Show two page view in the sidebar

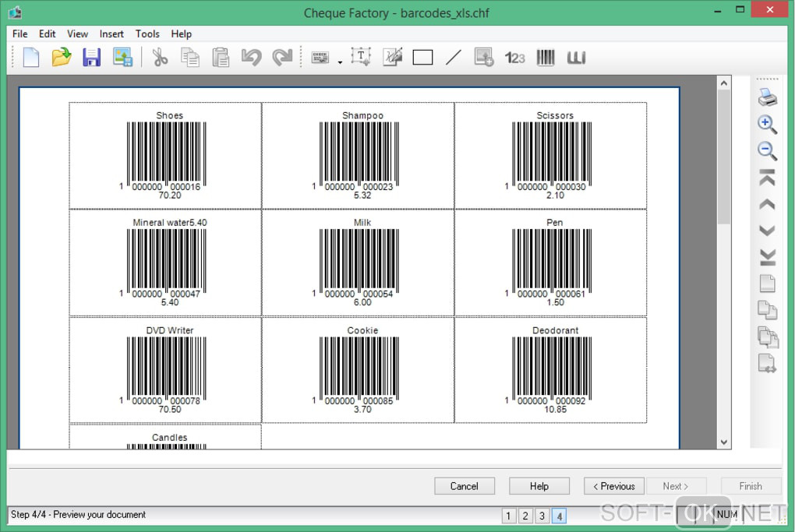767,310
